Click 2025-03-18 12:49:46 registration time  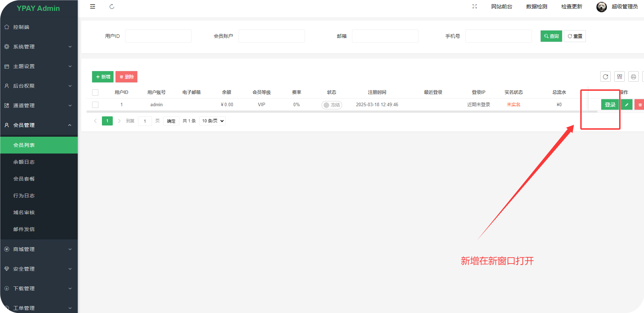(x=377, y=104)
